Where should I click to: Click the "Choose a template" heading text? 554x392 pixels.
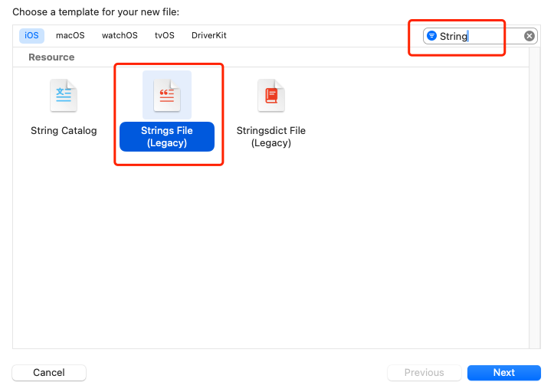pos(96,12)
